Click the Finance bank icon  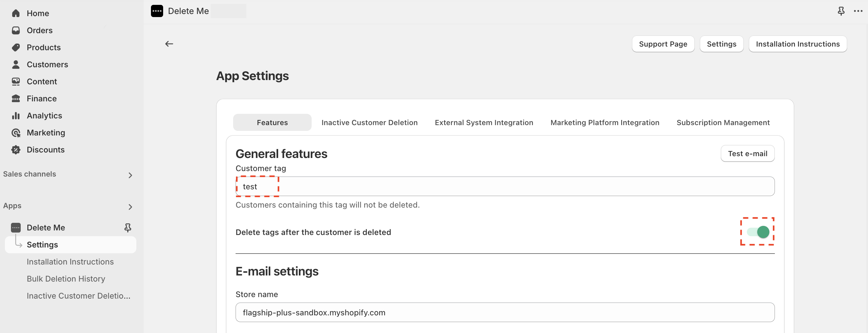[16, 98]
